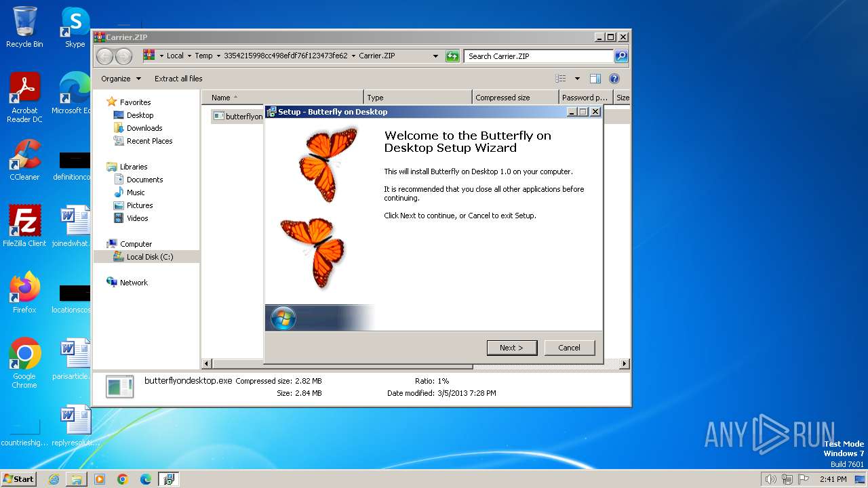868x488 pixels.
Task: Select Network in the navigation pane
Action: [x=134, y=283]
